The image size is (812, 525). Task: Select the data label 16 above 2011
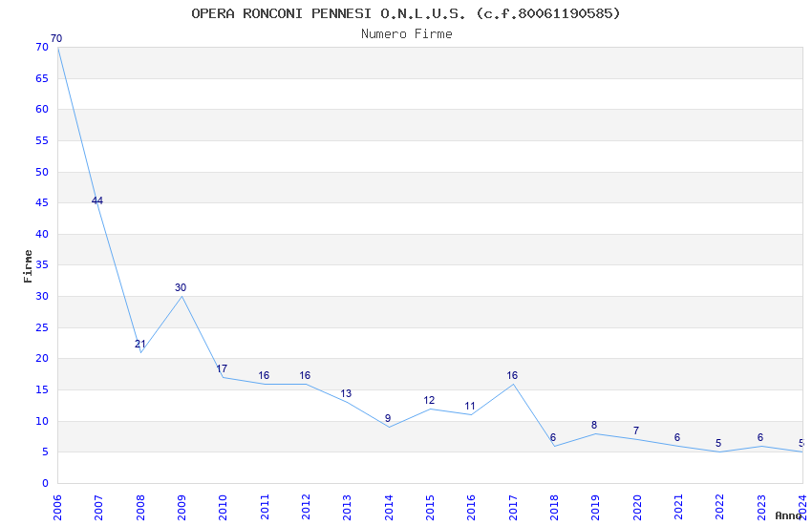click(x=264, y=375)
